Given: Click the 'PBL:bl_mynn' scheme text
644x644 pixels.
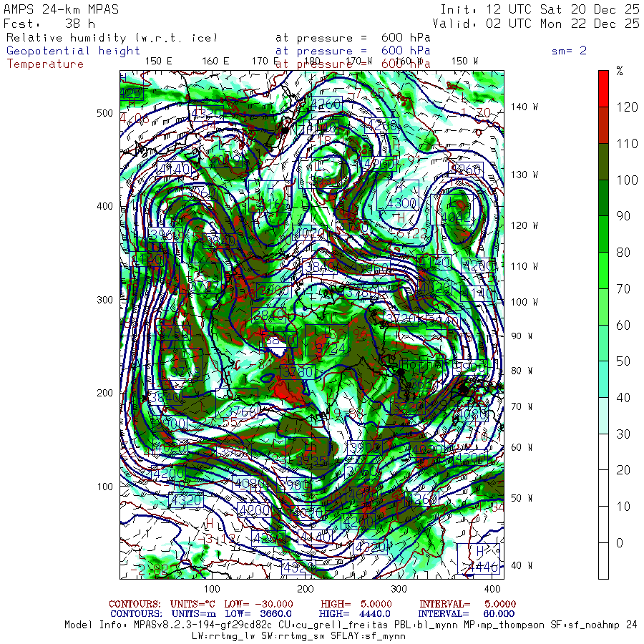Looking at the screenshot, I should coord(427,625).
